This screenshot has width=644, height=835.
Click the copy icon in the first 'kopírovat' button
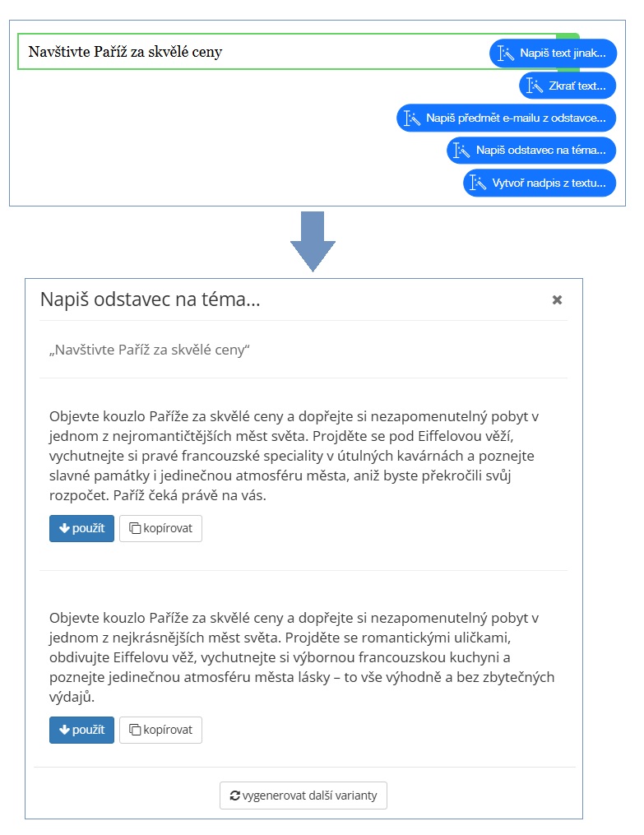coord(135,528)
